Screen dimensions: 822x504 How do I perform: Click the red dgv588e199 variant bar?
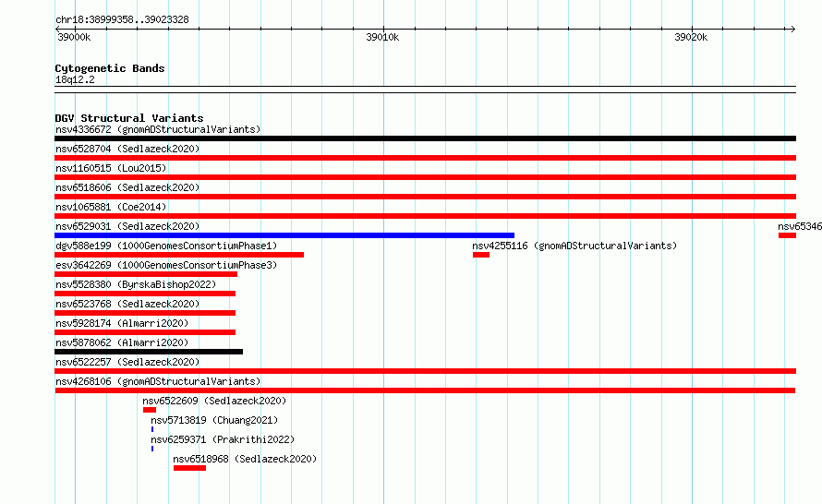click(x=179, y=255)
